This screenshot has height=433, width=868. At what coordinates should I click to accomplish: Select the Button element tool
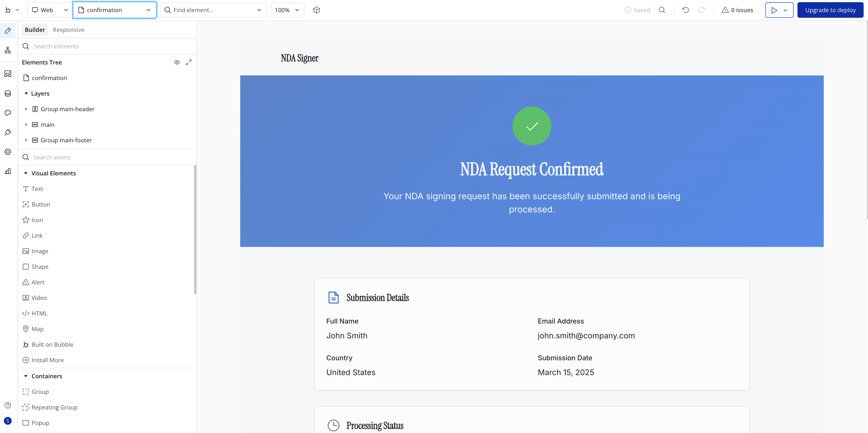click(x=36, y=204)
